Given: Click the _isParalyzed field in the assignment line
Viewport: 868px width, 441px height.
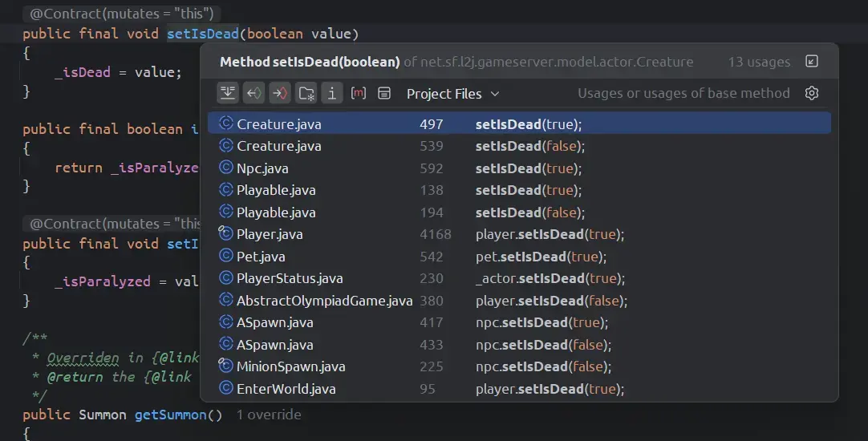Looking at the screenshot, I should click(103, 281).
